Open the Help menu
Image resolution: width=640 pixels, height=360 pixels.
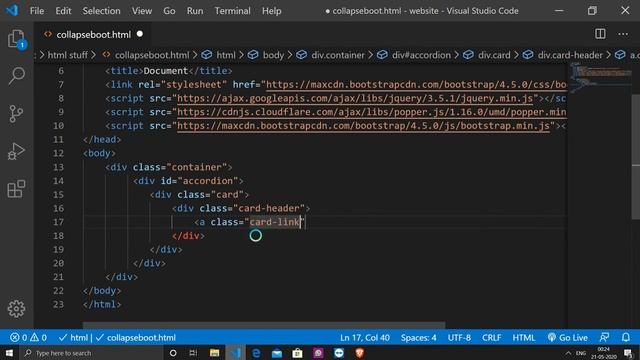[271, 11]
